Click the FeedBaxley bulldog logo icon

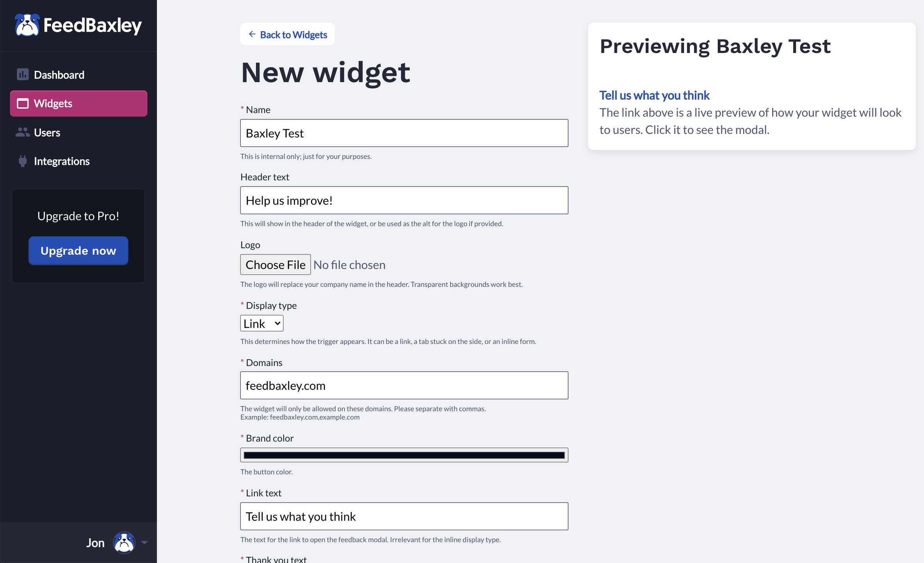coord(27,25)
